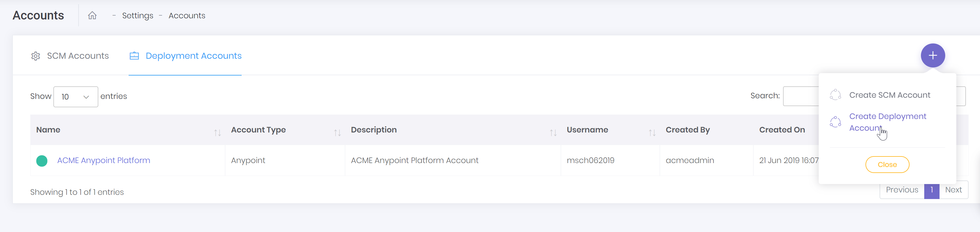Click the Name column header

48,130
